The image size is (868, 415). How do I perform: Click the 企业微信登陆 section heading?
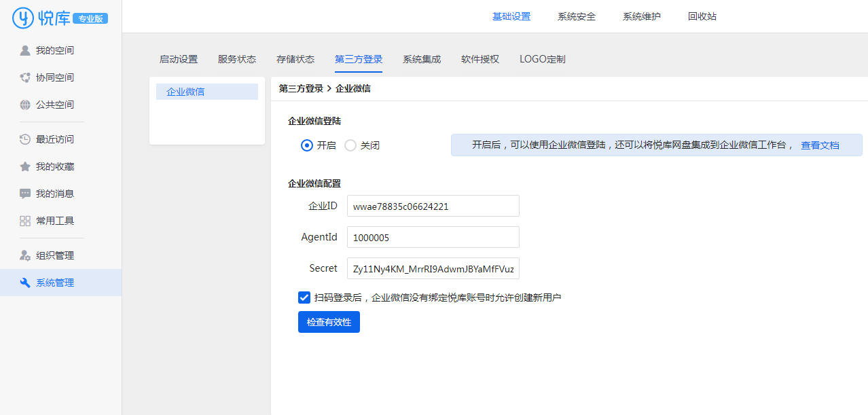pos(314,121)
